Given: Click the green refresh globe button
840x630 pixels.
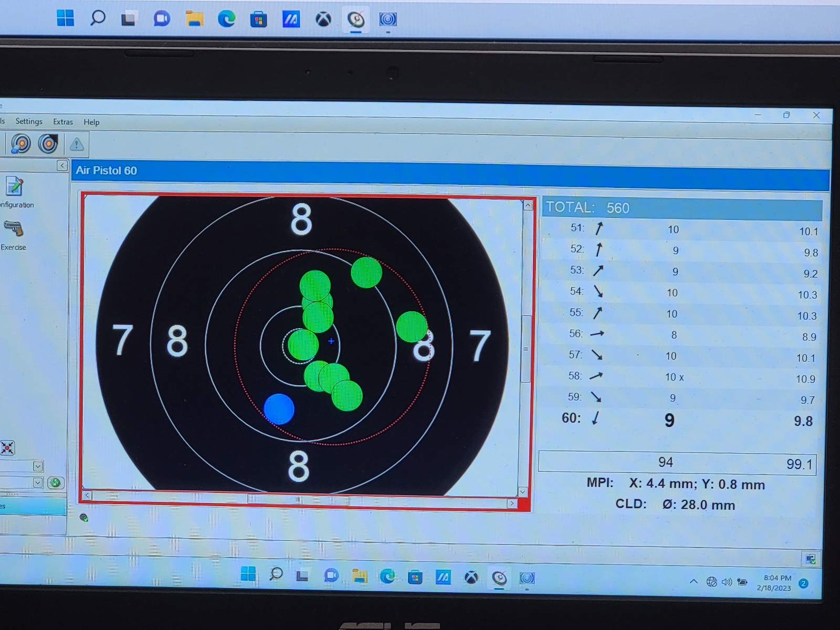Looking at the screenshot, I should 55,482.
